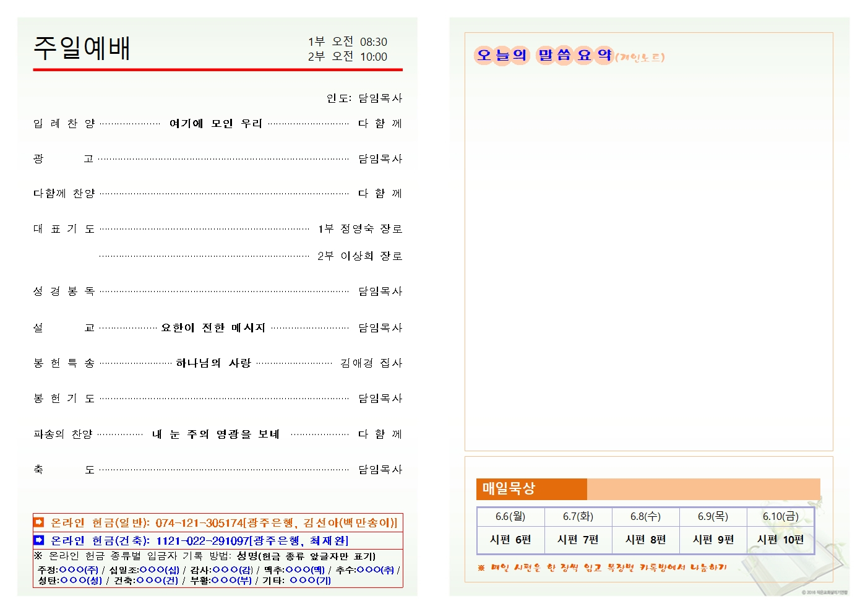Click the red line under 주일예배
Screen dimensions: 868x614
[x=218, y=70]
